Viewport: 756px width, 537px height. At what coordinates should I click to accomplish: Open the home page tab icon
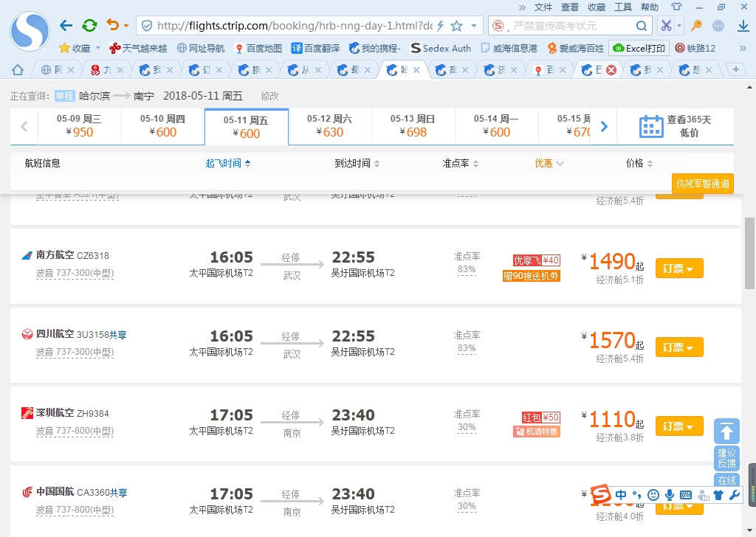point(18,70)
